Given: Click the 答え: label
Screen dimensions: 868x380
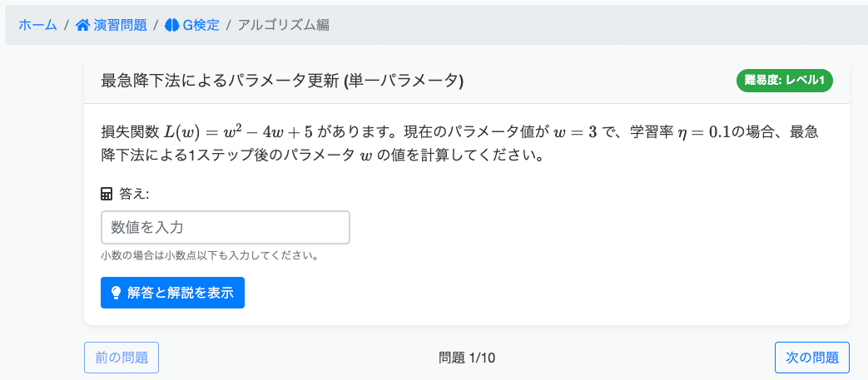Looking at the screenshot, I should point(135,194).
